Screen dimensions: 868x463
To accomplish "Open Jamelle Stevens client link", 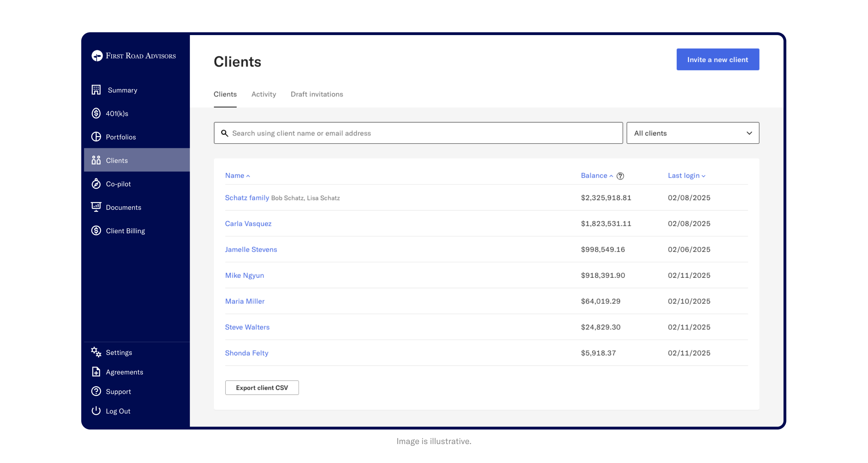I will point(251,249).
